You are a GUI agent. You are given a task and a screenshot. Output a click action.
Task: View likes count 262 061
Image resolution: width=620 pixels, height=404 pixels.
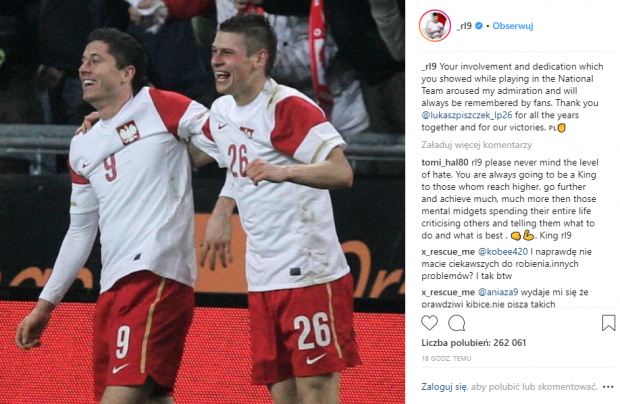[x=474, y=343]
